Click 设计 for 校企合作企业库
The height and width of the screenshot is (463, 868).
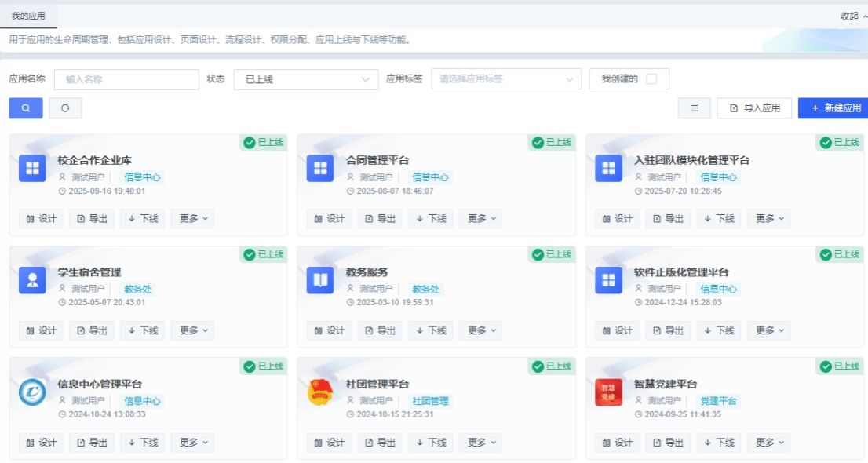[41, 219]
